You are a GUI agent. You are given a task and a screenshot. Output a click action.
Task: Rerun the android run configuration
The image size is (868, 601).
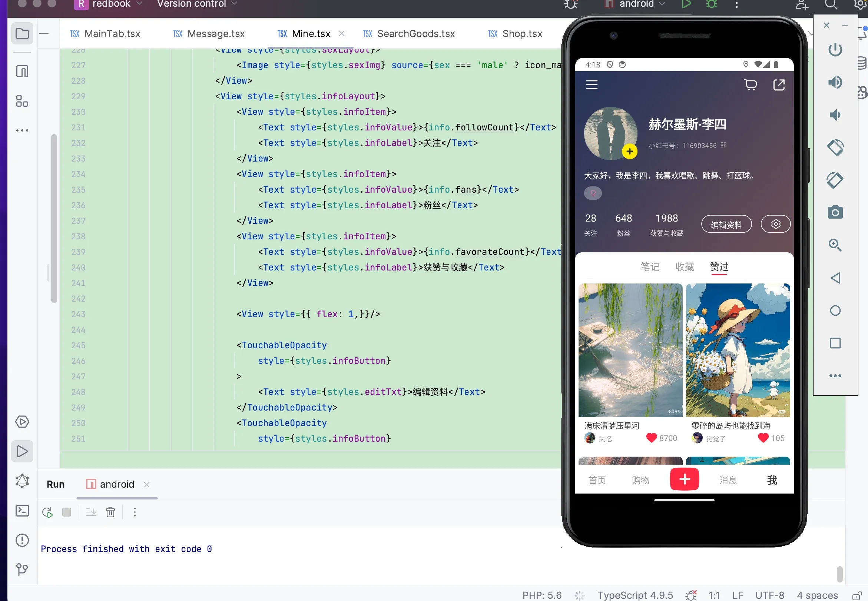pos(47,512)
